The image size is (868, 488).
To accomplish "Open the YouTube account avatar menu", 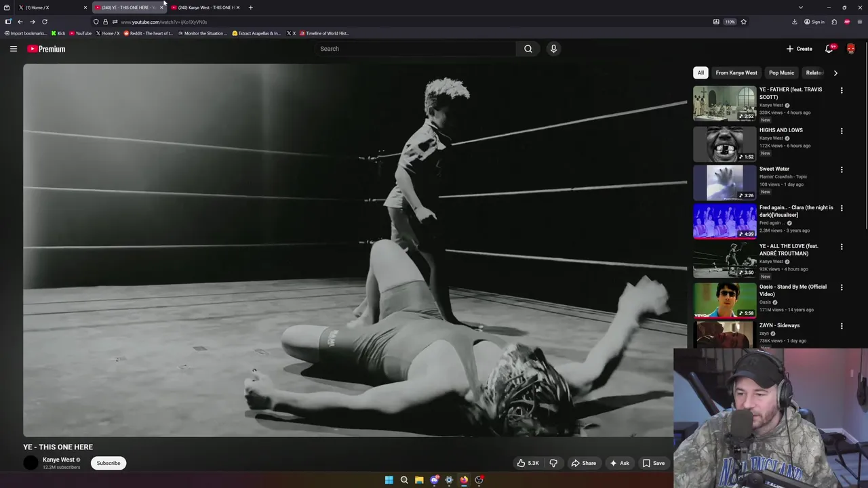I will tap(851, 49).
